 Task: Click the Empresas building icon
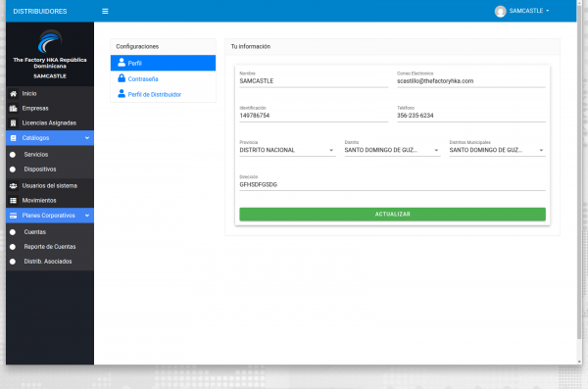13,109
